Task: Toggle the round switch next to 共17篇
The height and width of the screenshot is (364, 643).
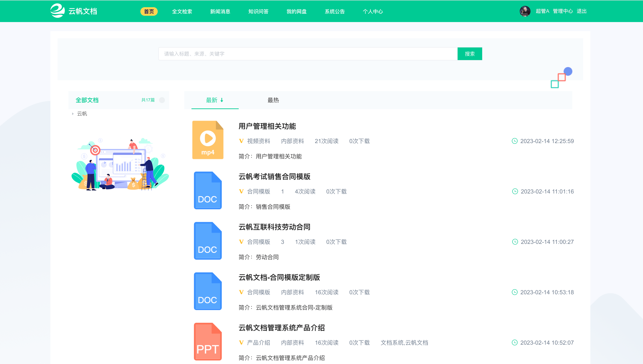Action: point(162,100)
